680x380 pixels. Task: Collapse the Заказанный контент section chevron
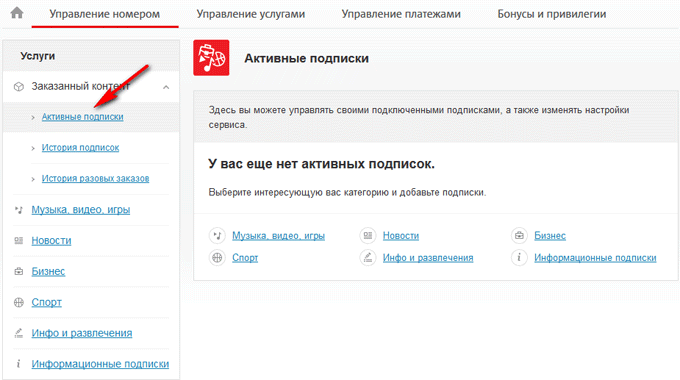click(166, 87)
